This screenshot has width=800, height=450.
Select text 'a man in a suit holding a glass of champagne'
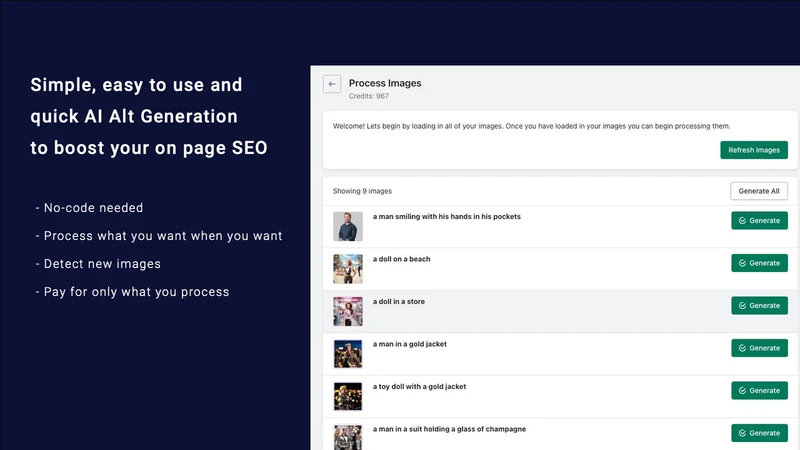tap(449, 429)
